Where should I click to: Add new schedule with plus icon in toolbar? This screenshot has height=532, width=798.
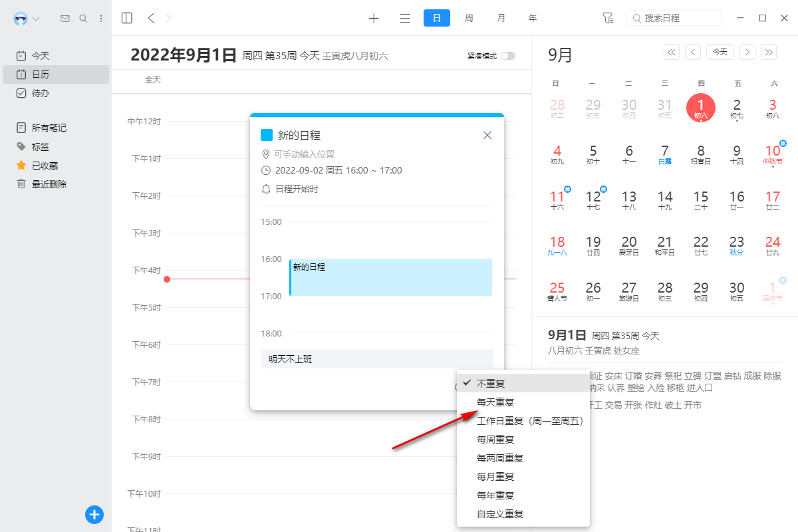point(374,19)
